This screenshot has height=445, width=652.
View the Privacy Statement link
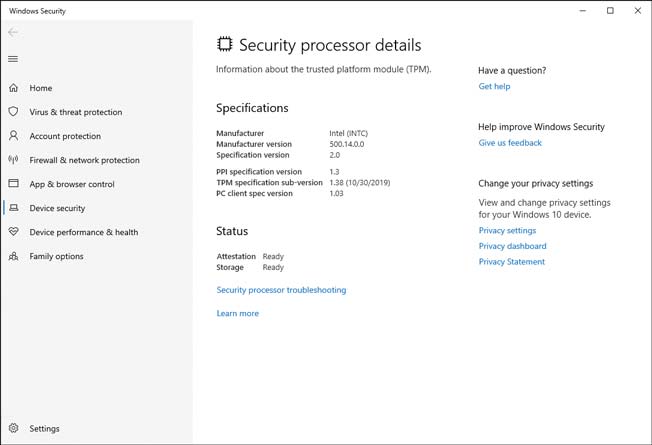(511, 262)
